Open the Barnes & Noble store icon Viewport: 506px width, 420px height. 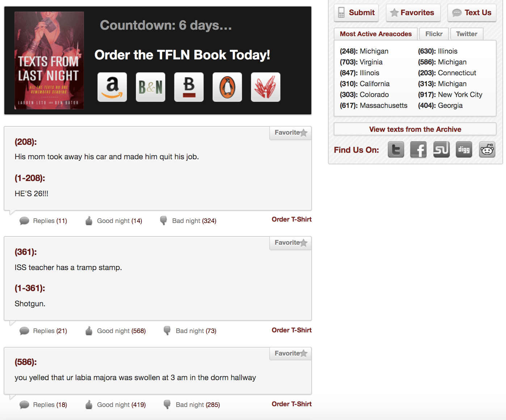click(151, 87)
